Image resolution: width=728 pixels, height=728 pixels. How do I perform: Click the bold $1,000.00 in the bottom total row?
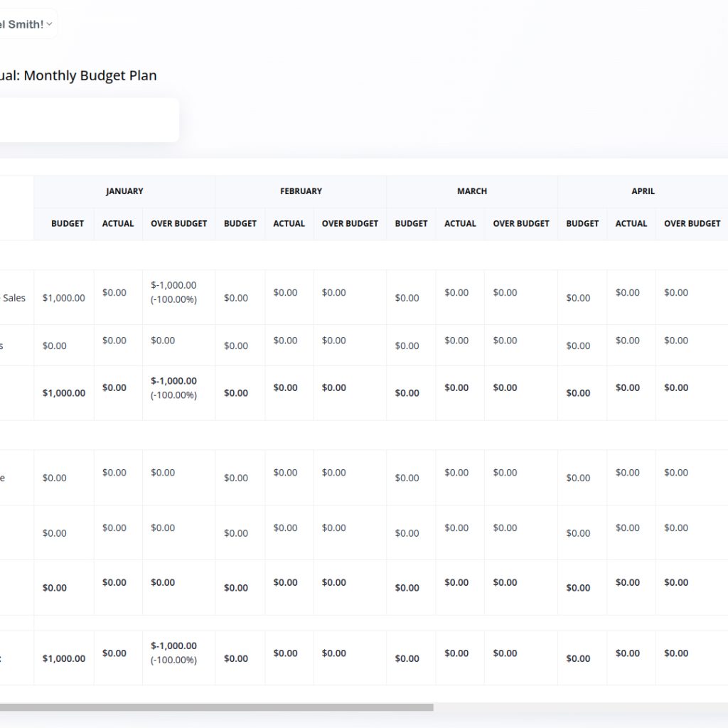point(63,658)
